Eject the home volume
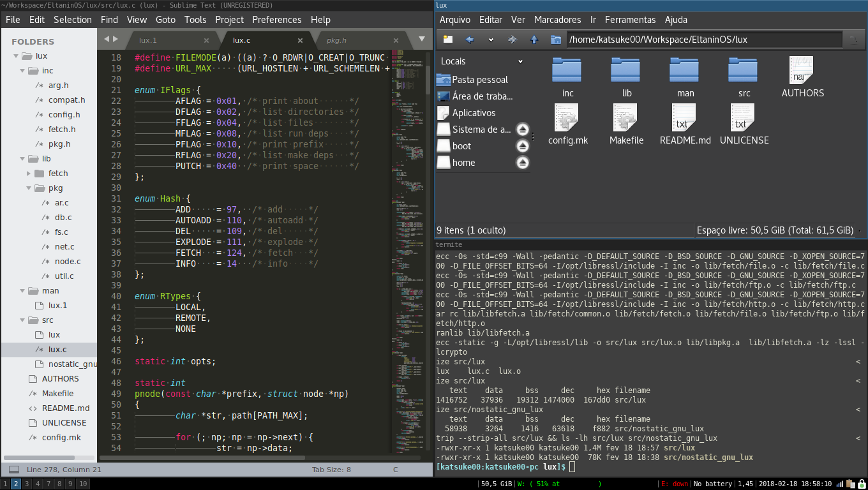Viewport: 868px width, 490px height. click(x=522, y=163)
